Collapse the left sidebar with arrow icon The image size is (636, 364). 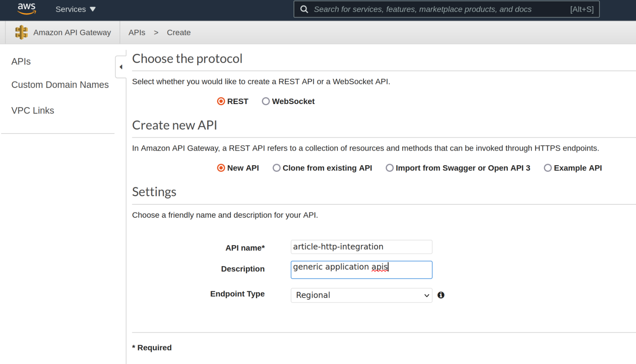tap(121, 67)
